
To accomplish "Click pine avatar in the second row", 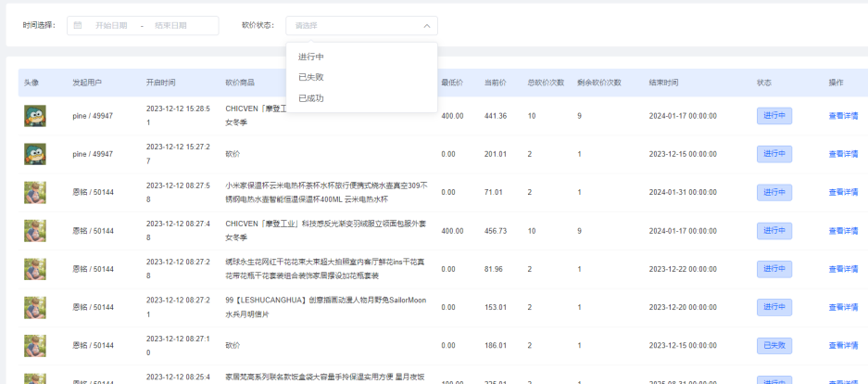I will pos(35,154).
